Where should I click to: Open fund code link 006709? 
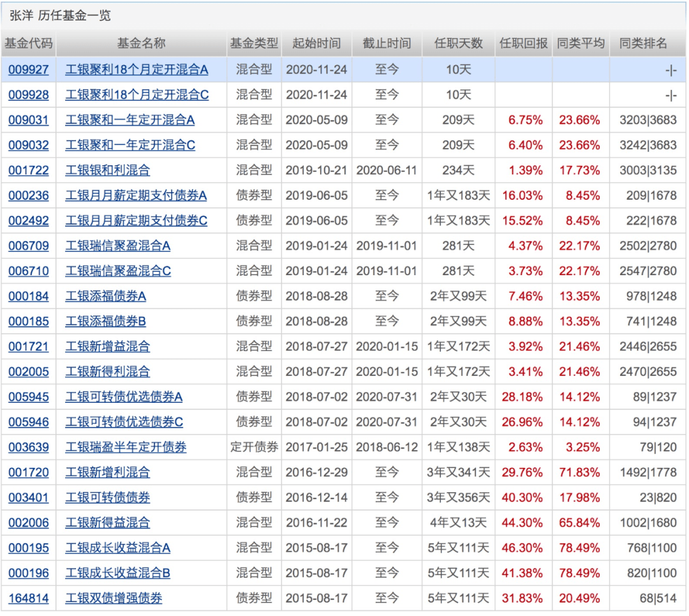pyautogui.click(x=29, y=246)
